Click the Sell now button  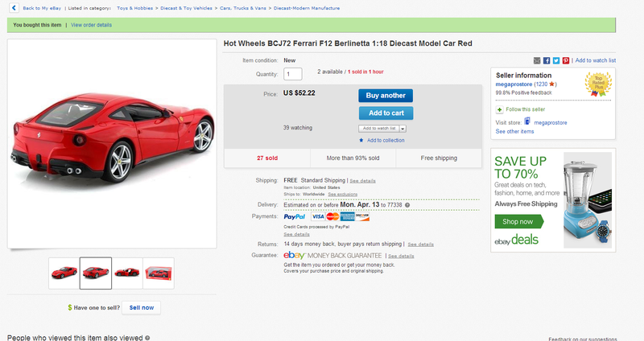click(142, 308)
